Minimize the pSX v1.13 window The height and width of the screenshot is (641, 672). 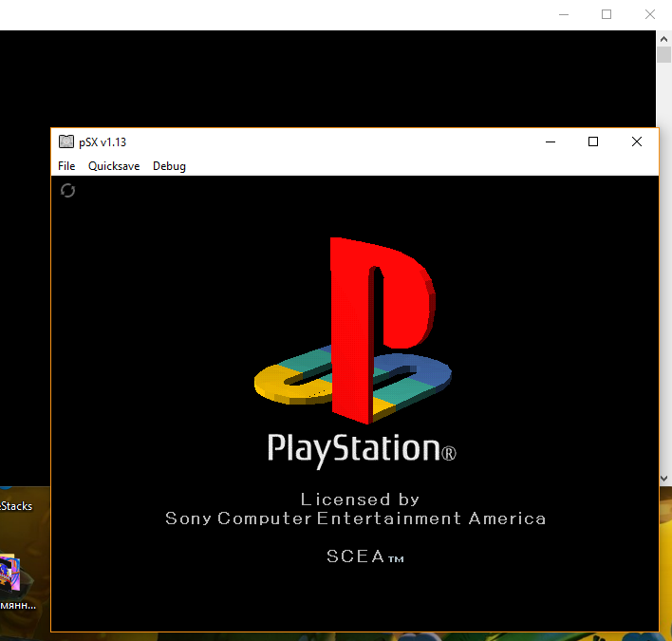pyautogui.click(x=551, y=141)
